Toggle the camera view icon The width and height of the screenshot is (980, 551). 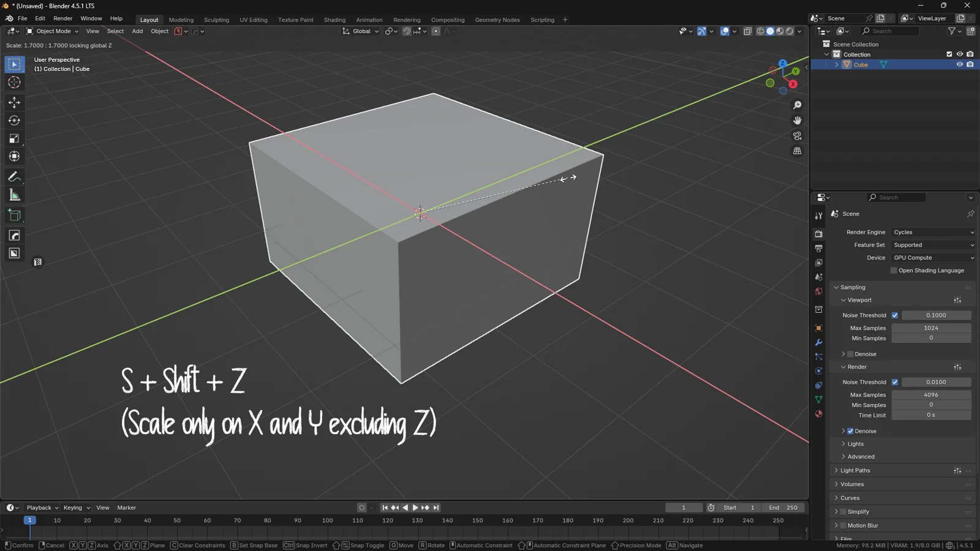[x=797, y=136]
